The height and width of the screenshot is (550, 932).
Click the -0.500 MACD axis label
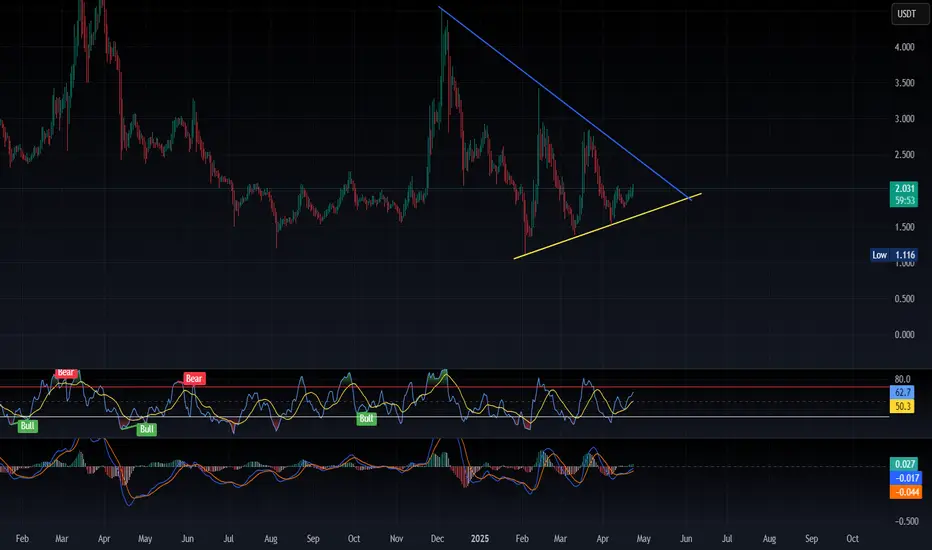906,521
